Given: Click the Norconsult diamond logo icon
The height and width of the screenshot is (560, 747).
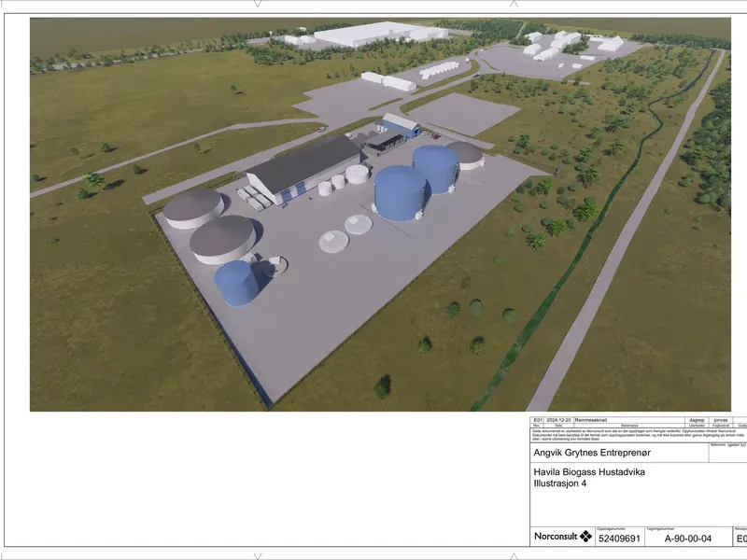Looking at the screenshot, I should pos(585,536).
